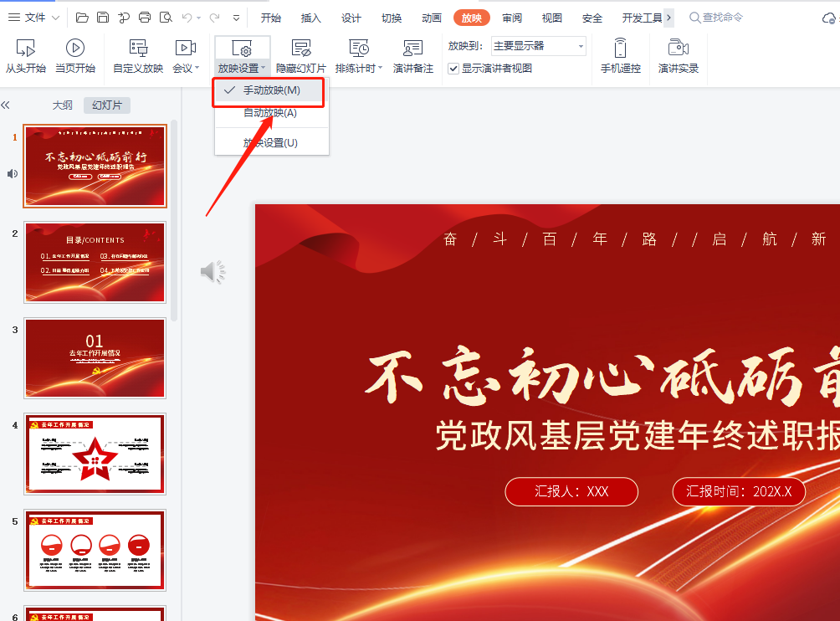Select 自动放映(A) menu option
The height and width of the screenshot is (621, 840).
(x=270, y=113)
